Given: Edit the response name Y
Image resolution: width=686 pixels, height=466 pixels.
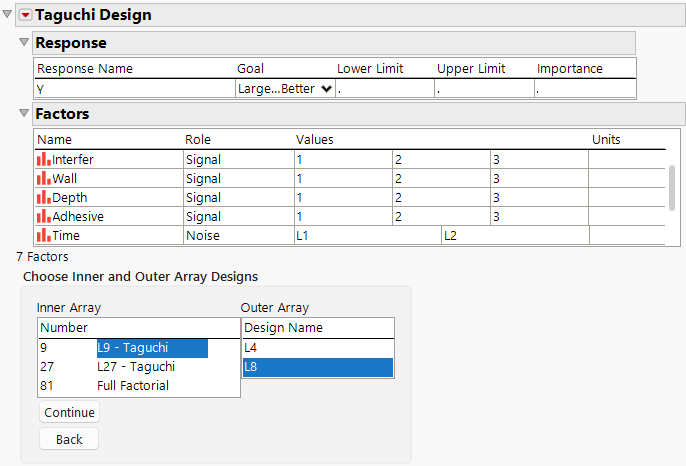Looking at the screenshot, I should pyautogui.click(x=135, y=89).
